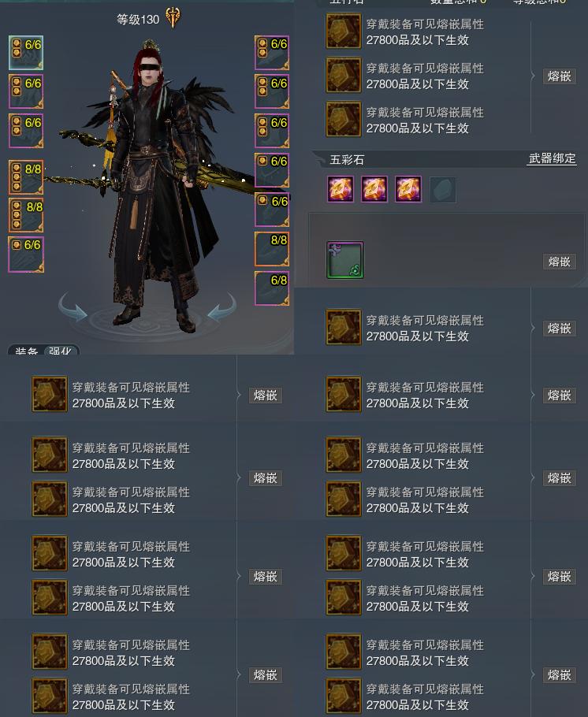Switch to the 强化 tab
Image resolution: width=588 pixels, height=717 pixels.
(60, 351)
